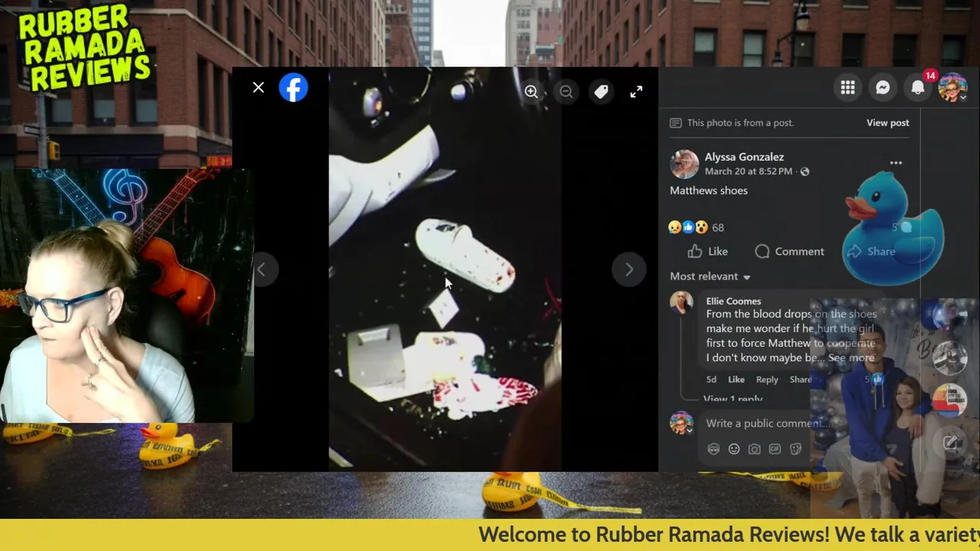Zoom in on the photo
The width and height of the screenshot is (980, 551).
pos(531,92)
